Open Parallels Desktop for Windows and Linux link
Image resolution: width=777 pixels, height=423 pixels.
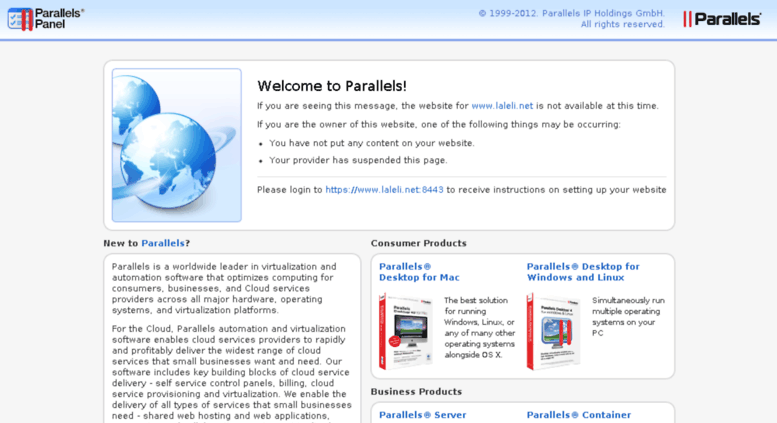point(583,272)
